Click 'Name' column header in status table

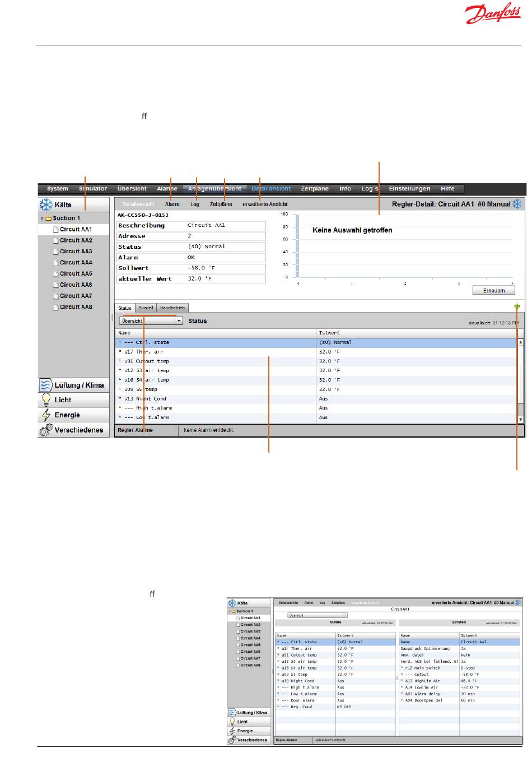click(216, 333)
